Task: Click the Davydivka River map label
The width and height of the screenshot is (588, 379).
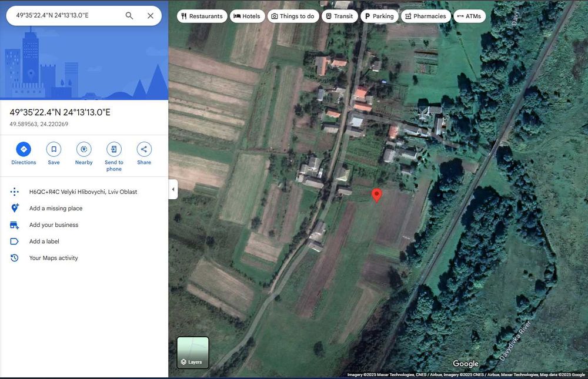Action: point(515,341)
